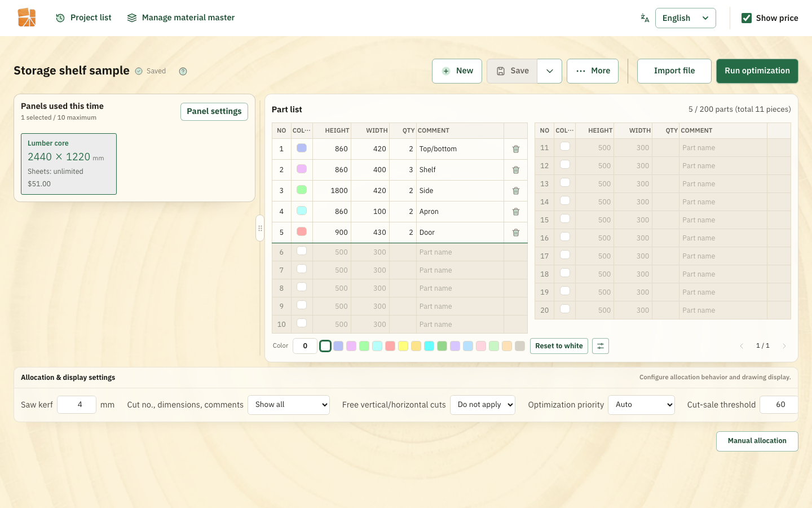Viewport: 812px width, 508px height.
Task: Toggle the Show price checkbox
Action: click(747, 18)
